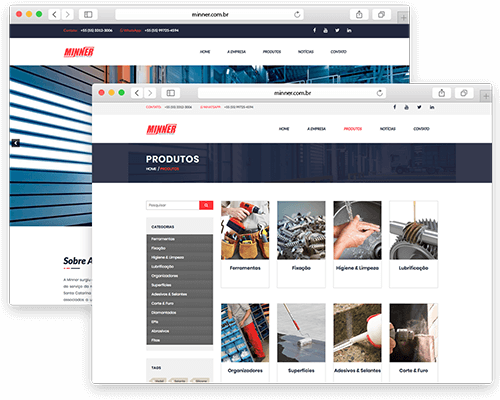Viewport: 500px width, 400px height.
Task: Open A EMPRESA menu in front window
Action: tap(316, 129)
